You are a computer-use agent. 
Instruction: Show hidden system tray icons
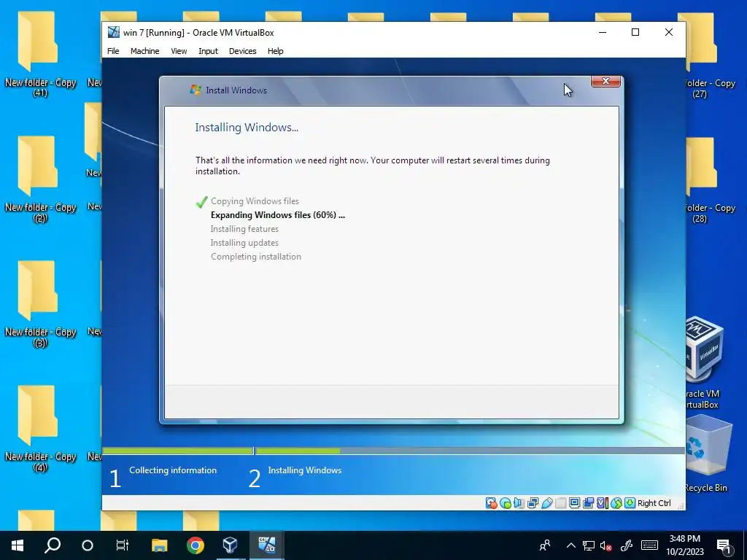point(570,545)
